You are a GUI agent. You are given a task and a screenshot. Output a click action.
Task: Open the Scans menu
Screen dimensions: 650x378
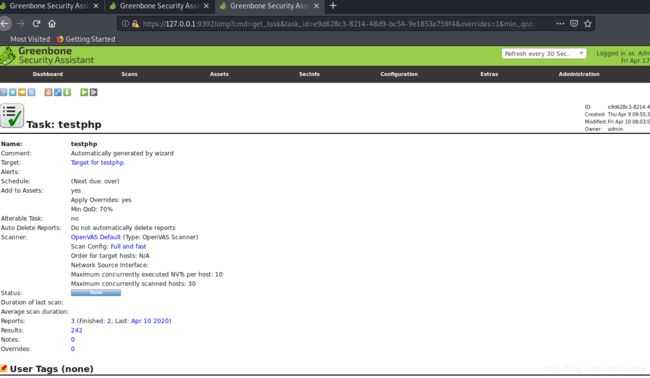click(129, 74)
